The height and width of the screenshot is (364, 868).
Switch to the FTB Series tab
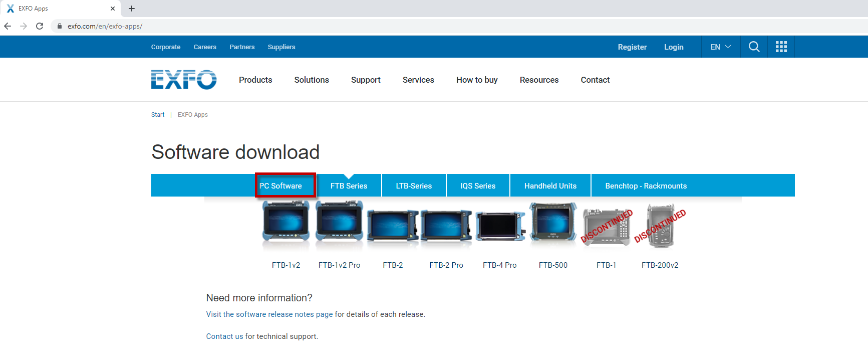click(x=349, y=186)
